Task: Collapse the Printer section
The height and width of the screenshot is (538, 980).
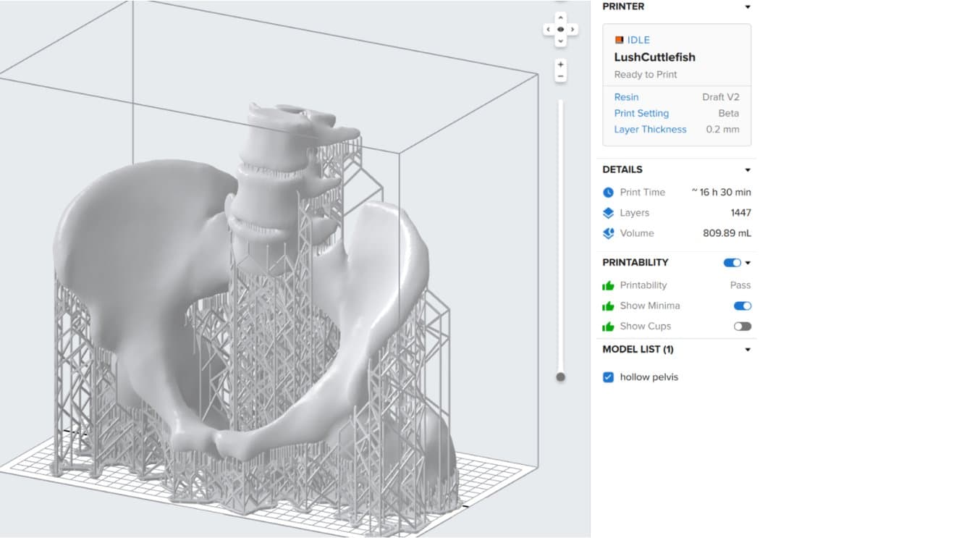Action: click(748, 7)
